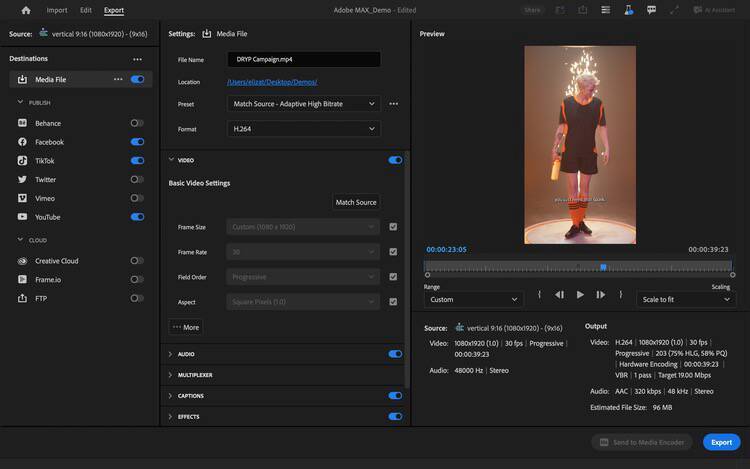Step back one frame in preview
Screen dimensions: 750x469
559,295
